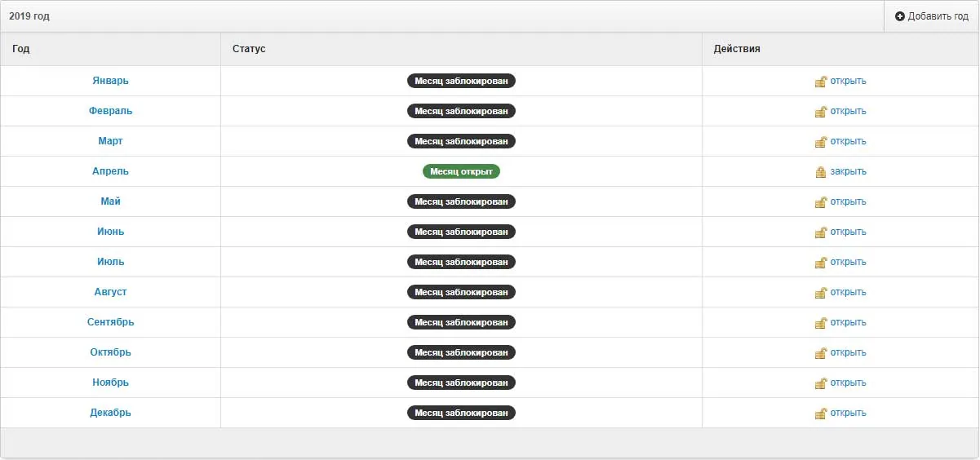
Task: Click the closed-lock icon in the Апрель row
Action: (821, 171)
